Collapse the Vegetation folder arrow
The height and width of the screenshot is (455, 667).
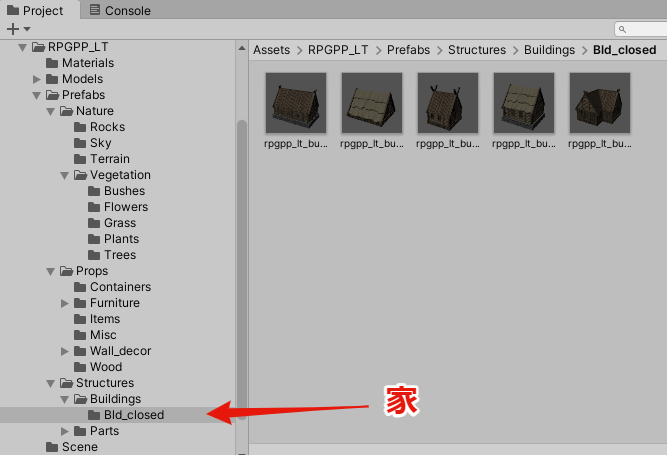coord(65,175)
